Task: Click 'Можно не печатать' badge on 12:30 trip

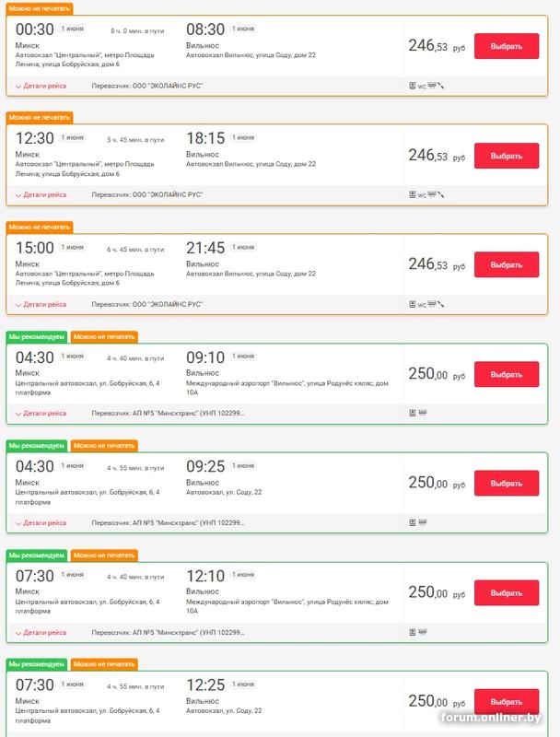Action: point(39,118)
